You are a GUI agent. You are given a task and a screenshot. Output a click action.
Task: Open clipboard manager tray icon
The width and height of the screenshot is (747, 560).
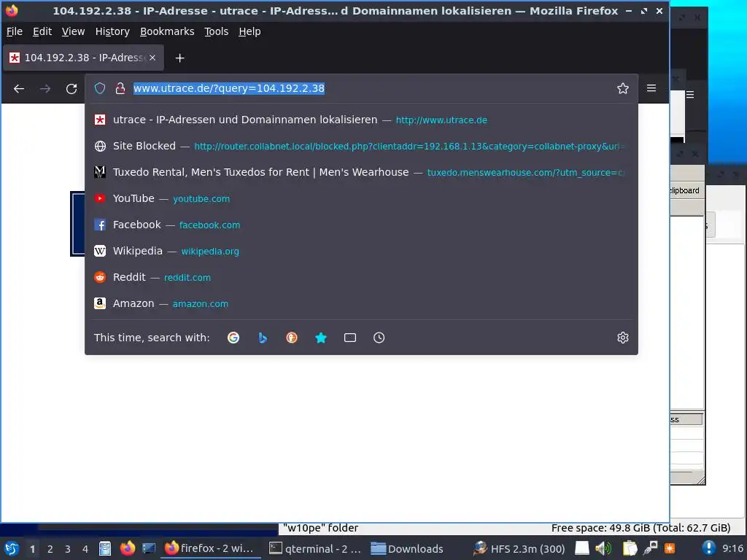pyautogui.click(x=630, y=548)
